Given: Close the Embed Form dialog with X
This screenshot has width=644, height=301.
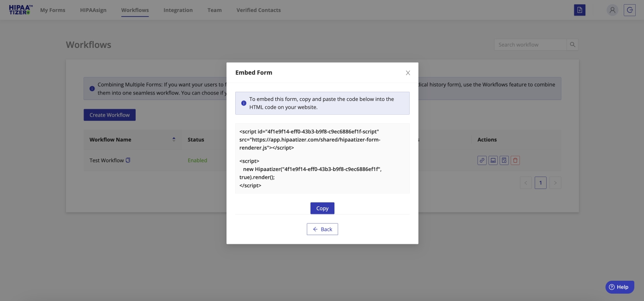Looking at the screenshot, I should 408,73.
